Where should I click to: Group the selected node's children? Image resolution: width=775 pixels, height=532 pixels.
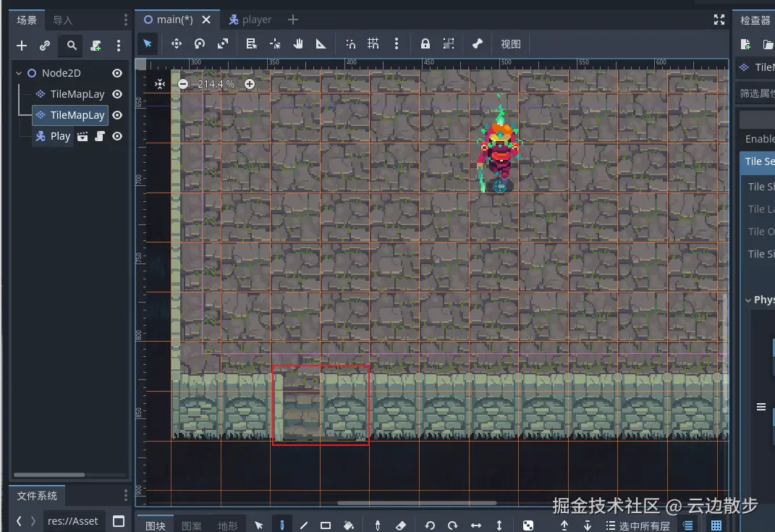(x=449, y=44)
